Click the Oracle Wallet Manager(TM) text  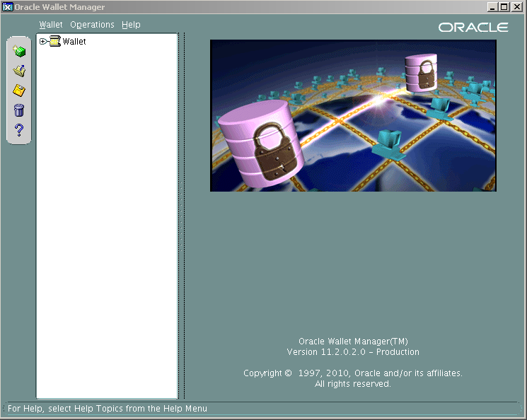353,342
